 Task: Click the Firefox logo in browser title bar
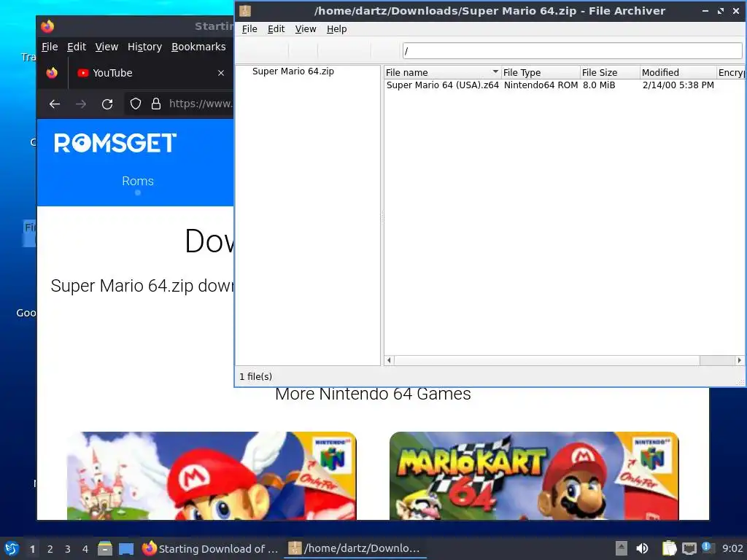tap(47, 26)
